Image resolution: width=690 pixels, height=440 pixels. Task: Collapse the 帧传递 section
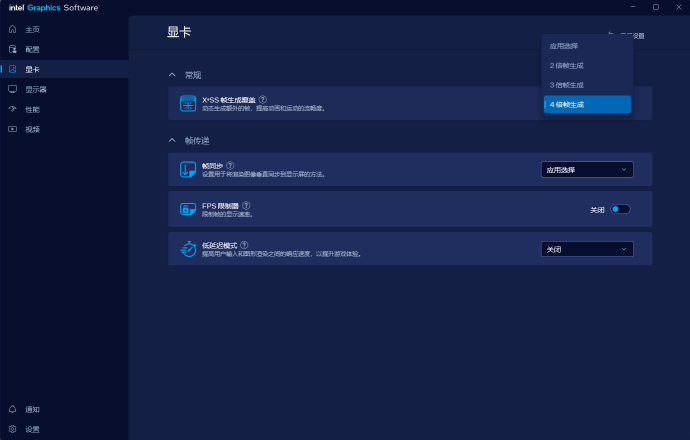click(172, 141)
